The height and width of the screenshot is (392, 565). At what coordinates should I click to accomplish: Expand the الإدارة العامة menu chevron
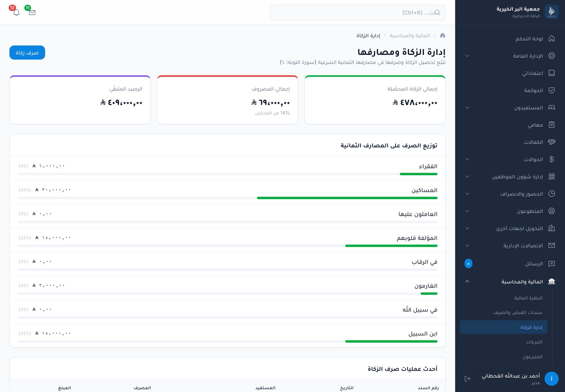[467, 56]
